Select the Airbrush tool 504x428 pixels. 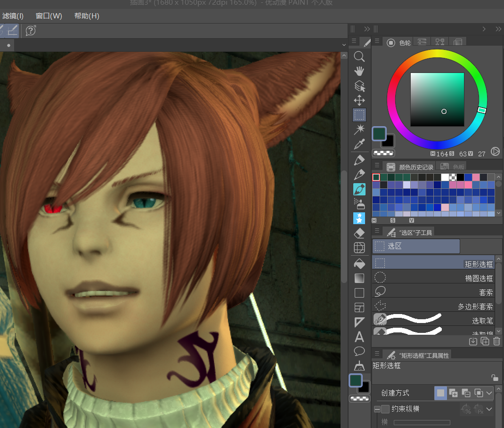(x=359, y=204)
